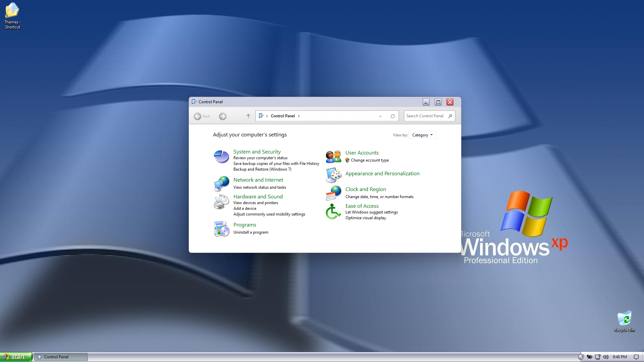Open Change account type link
Viewport: 644px width, 362px height.
tap(370, 160)
